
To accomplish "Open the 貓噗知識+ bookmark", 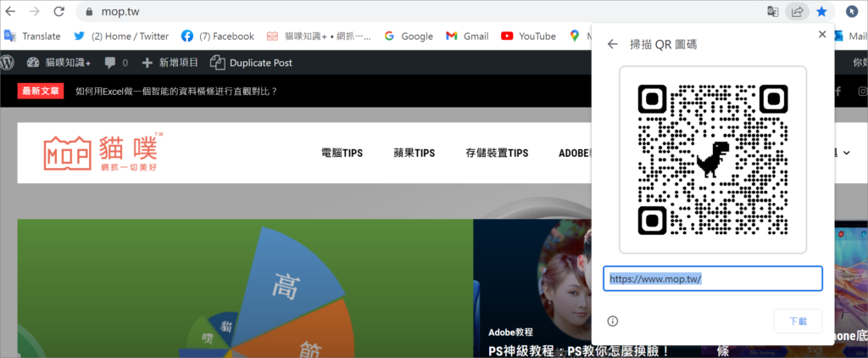I will [x=319, y=36].
